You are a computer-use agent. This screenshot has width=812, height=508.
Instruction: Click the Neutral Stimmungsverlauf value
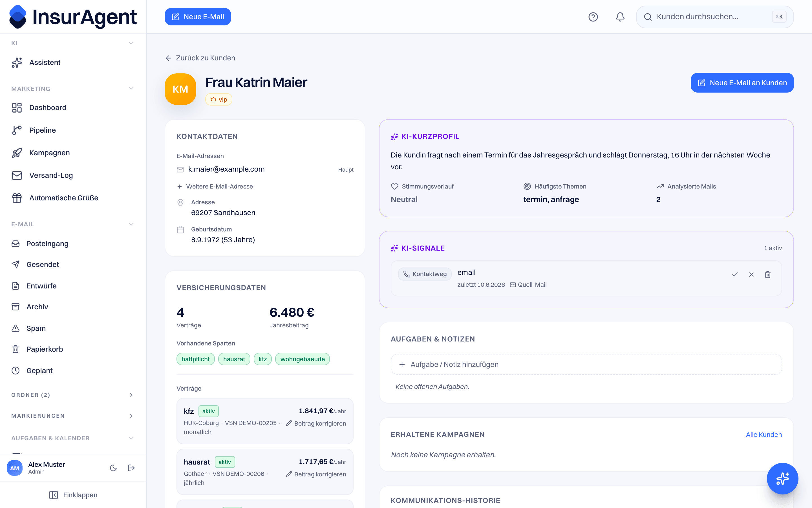tap(404, 200)
